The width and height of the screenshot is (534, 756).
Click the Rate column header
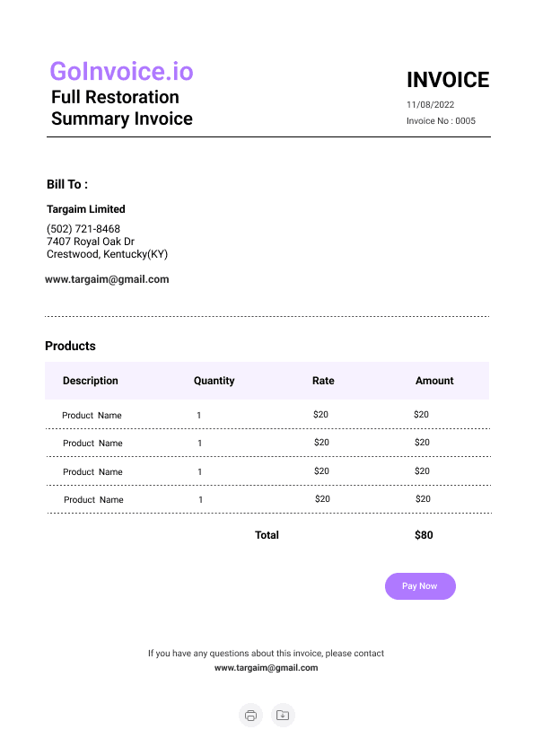[x=323, y=381]
